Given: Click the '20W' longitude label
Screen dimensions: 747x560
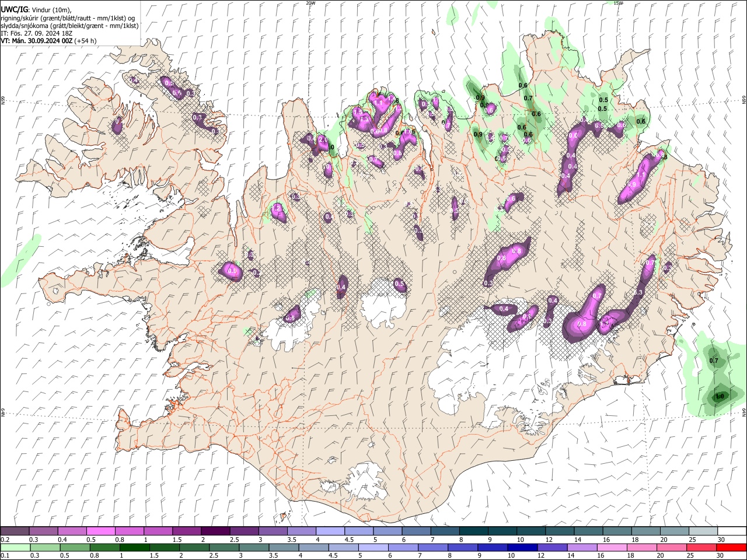Looking at the screenshot, I should click(x=310, y=3).
